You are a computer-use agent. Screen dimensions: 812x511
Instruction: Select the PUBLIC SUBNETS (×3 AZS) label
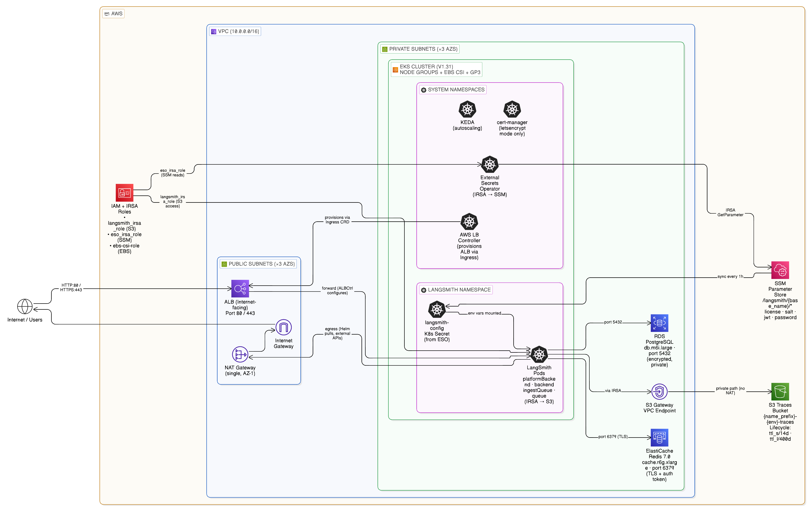(x=258, y=264)
